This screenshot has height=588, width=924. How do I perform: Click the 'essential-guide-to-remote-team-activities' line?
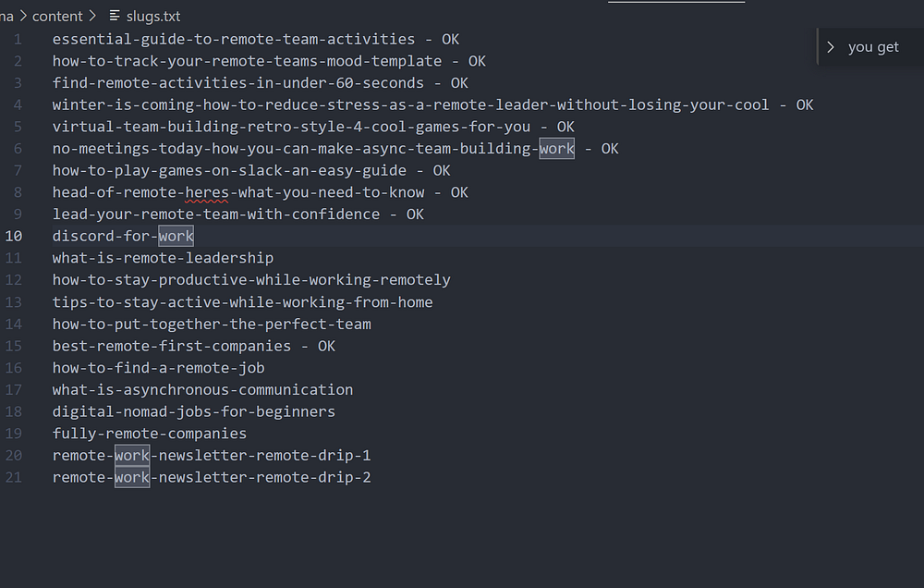pyautogui.click(x=233, y=39)
